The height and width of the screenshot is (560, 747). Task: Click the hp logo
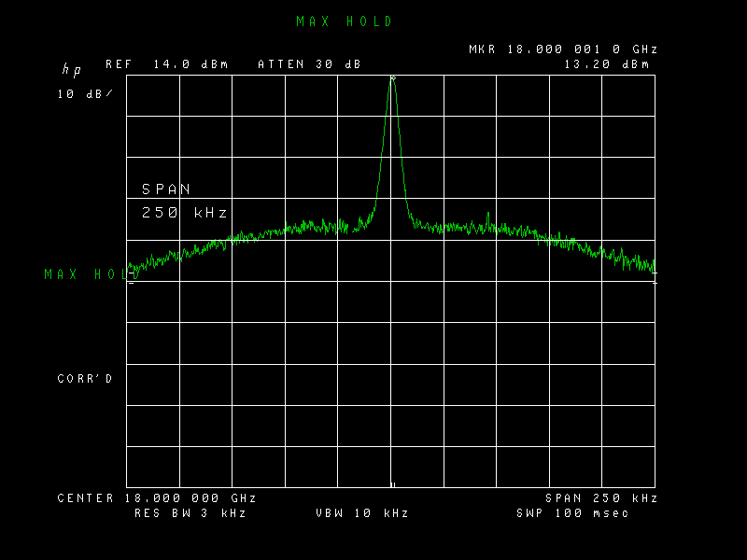pyautogui.click(x=72, y=70)
